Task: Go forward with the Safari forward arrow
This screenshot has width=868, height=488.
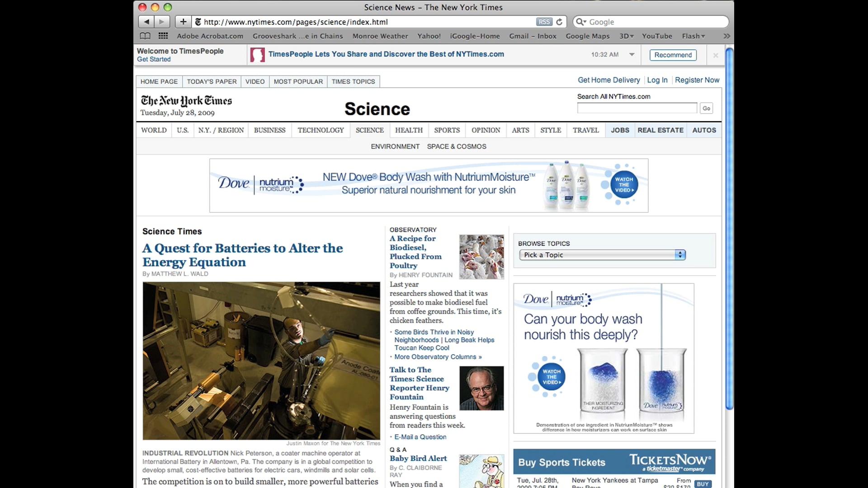Action: 162,22
